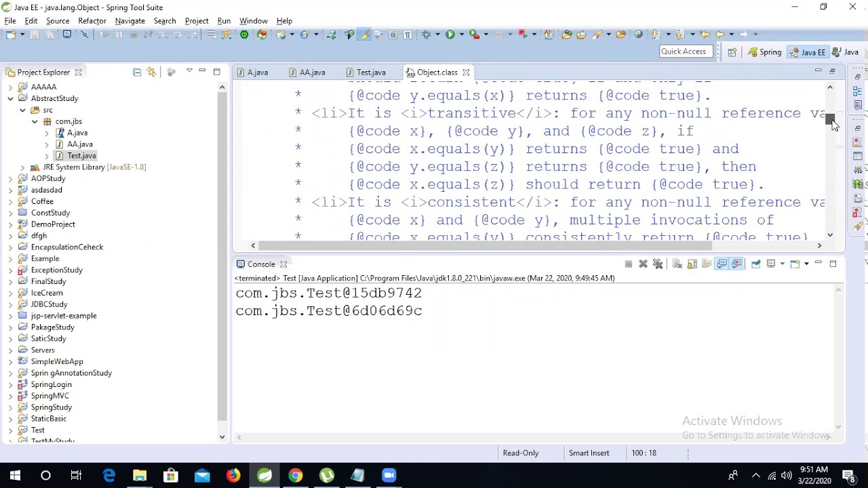The image size is (868, 488).
Task: Toggle Mark Occurrences highlighter in toolbar
Action: [x=364, y=34]
